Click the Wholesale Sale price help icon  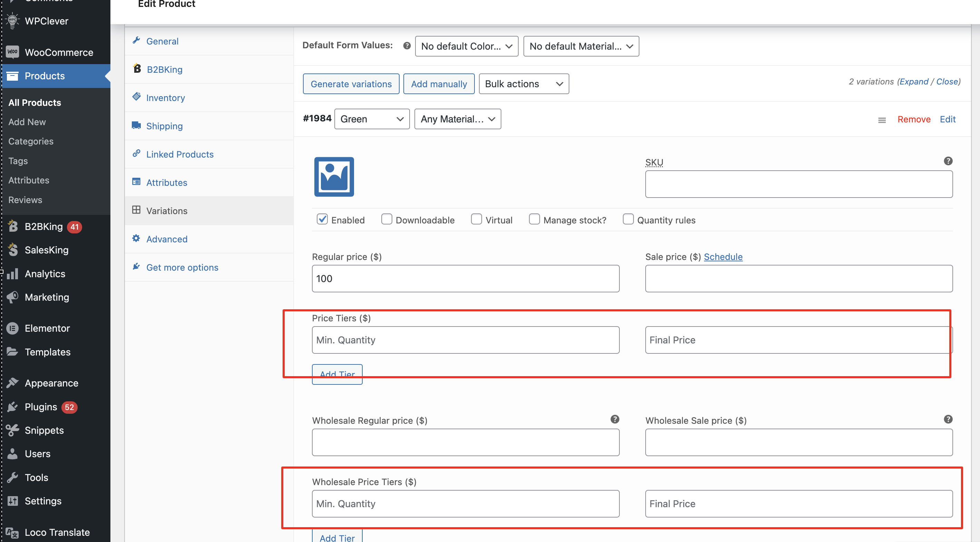[948, 419]
